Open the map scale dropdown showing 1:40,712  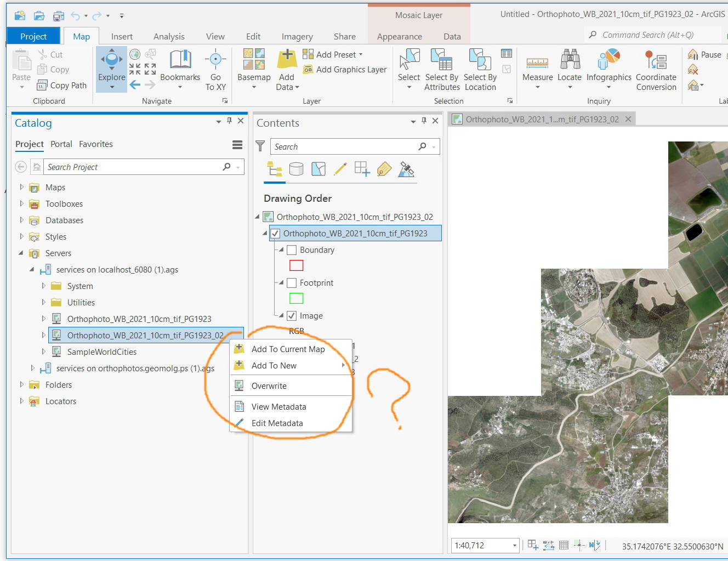tap(516, 545)
